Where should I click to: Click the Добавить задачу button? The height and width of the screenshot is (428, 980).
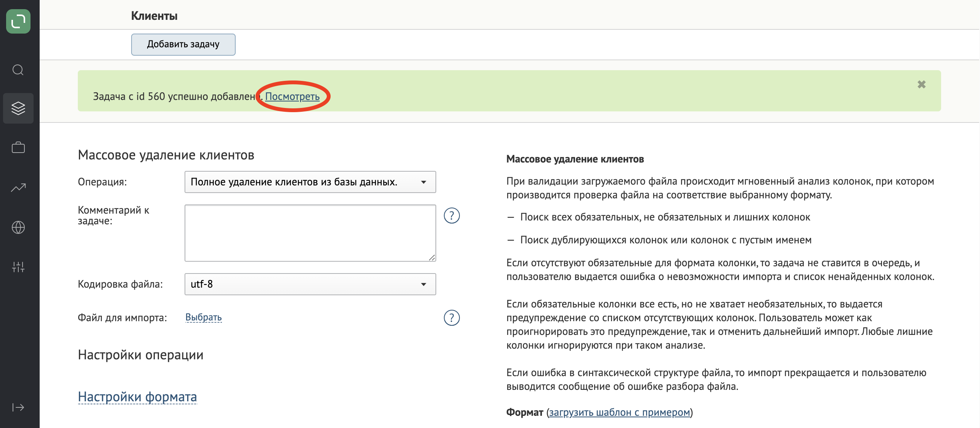pos(183,45)
